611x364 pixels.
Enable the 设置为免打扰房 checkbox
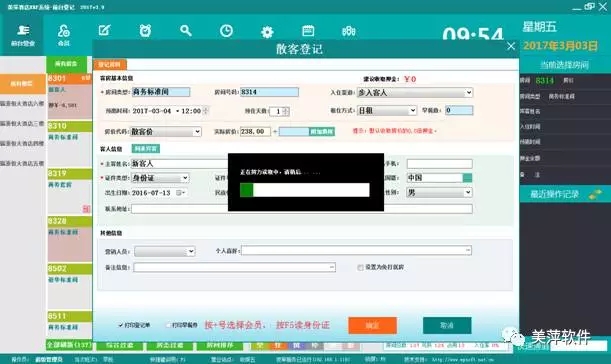tap(360, 267)
